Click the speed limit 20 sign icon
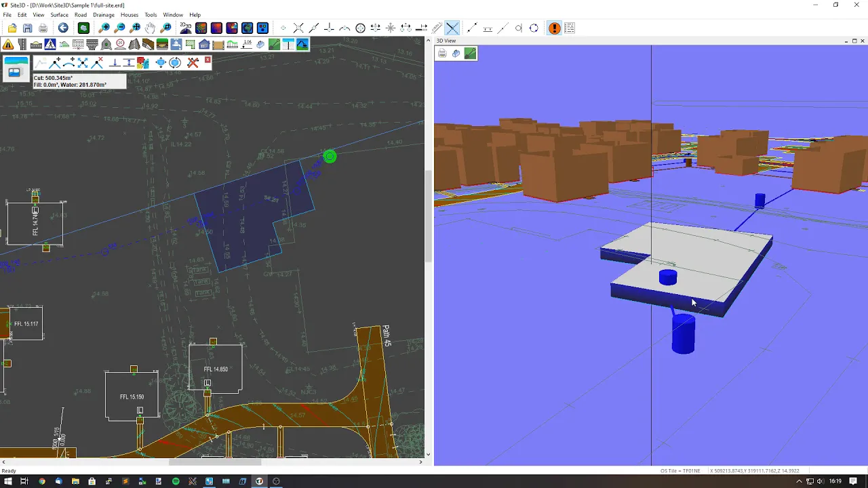 point(120,45)
